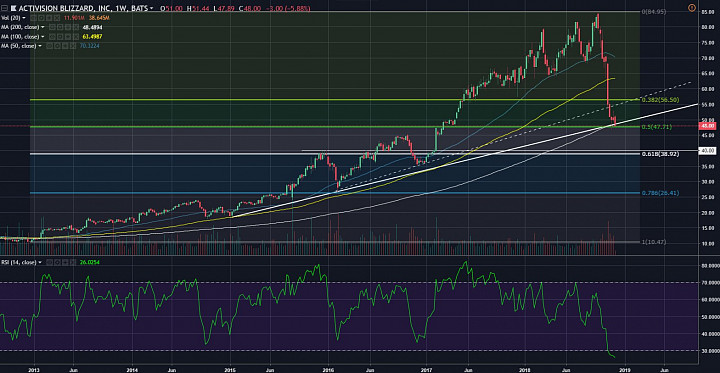Click the volume value 11.901M
Screen dimensions: 720x373
[x=74, y=17]
